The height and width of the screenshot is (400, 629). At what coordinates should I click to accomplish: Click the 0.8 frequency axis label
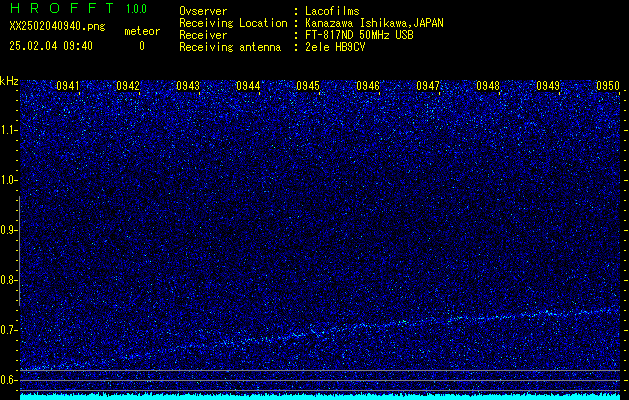(x=8, y=280)
